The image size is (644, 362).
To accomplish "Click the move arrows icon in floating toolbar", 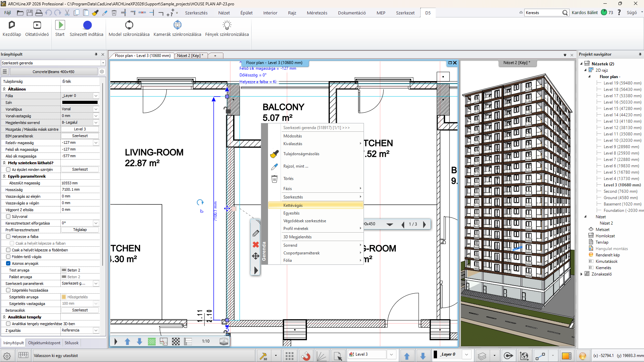I will (256, 256).
